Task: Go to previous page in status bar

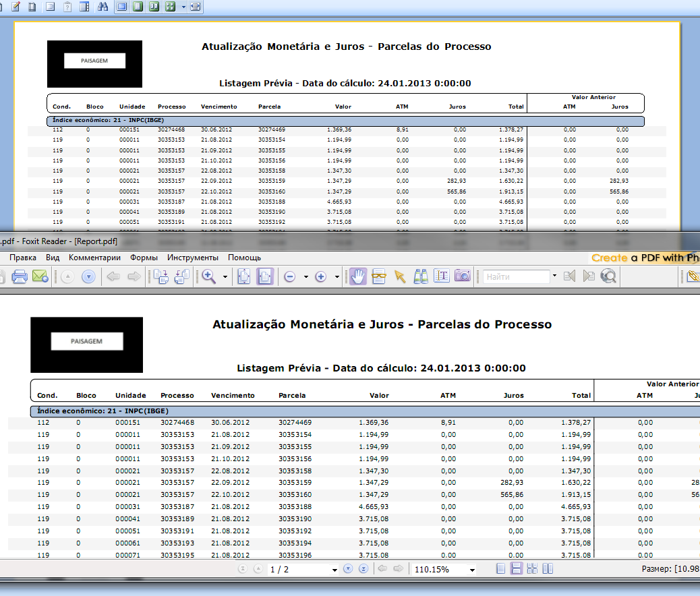Action: [258, 569]
